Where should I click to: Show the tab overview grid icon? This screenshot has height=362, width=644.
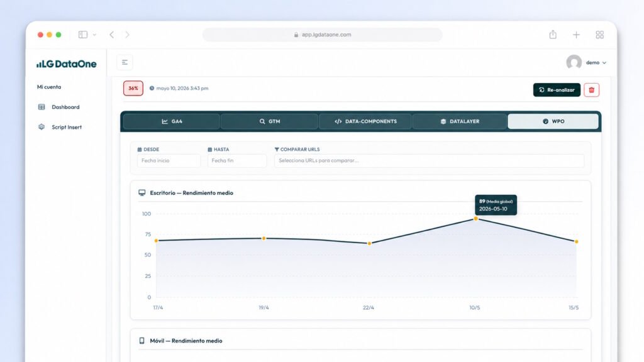pos(599,35)
